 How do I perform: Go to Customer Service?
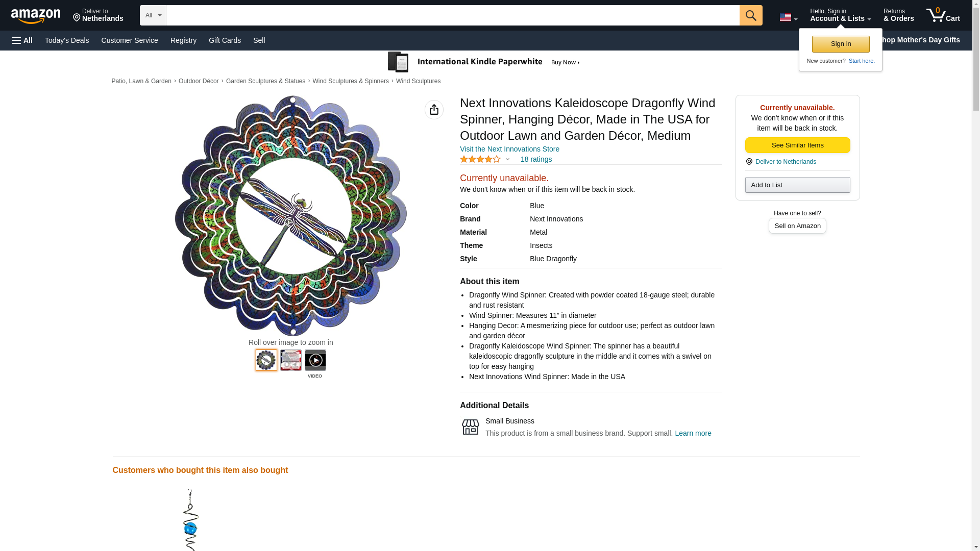[x=130, y=40]
